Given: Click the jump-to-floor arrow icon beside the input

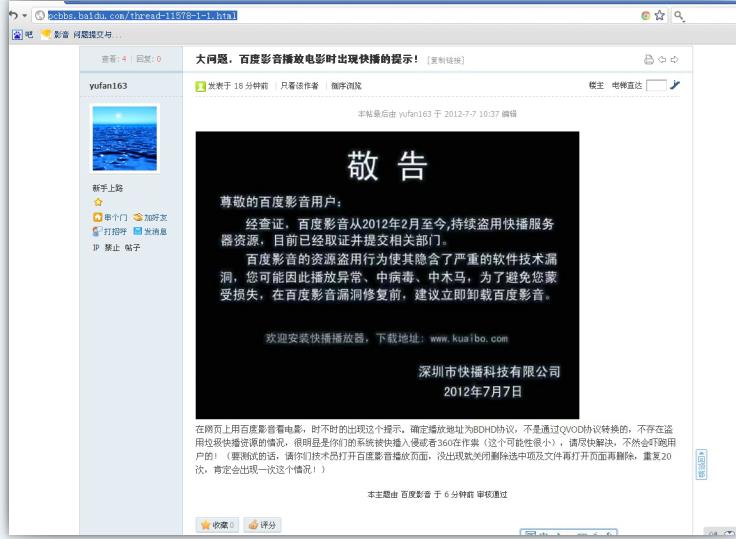Looking at the screenshot, I should pos(675,85).
